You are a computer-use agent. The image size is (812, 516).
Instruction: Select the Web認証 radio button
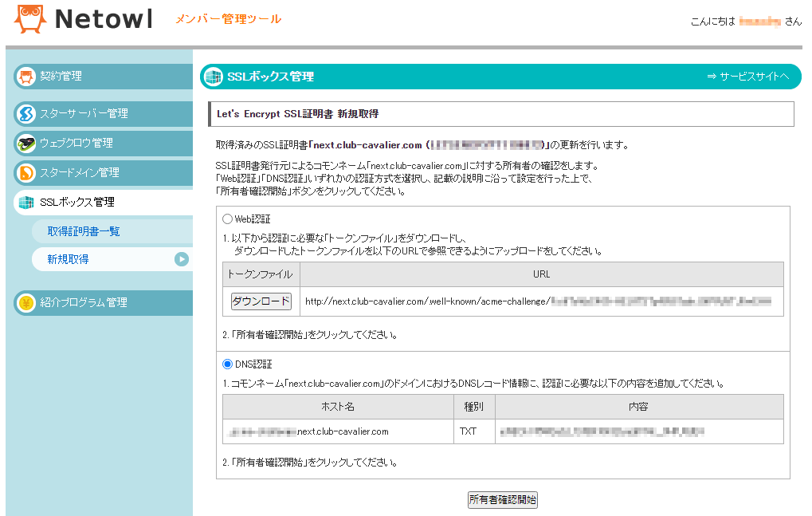[227, 219]
